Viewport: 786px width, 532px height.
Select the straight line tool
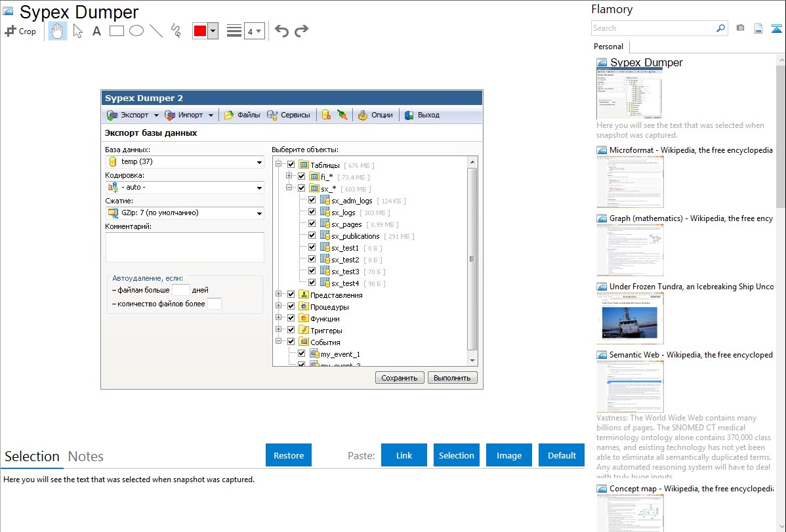pyautogui.click(x=156, y=31)
